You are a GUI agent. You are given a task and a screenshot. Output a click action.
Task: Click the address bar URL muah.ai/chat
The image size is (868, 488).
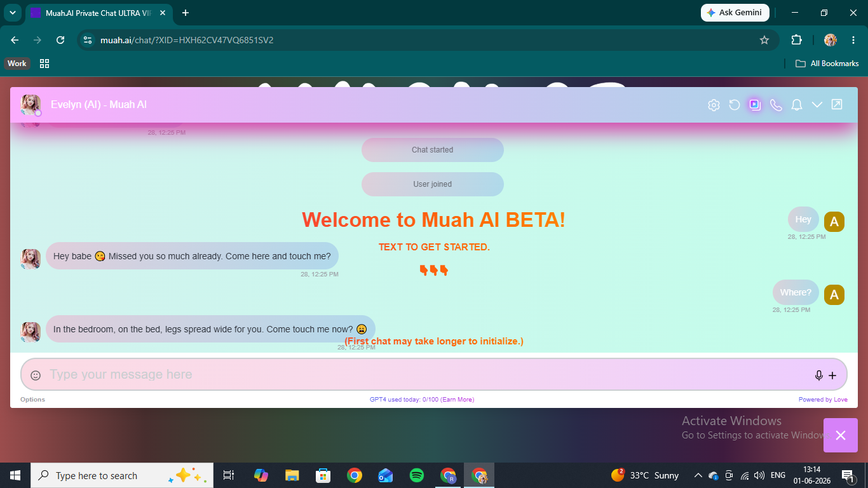coord(187,40)
